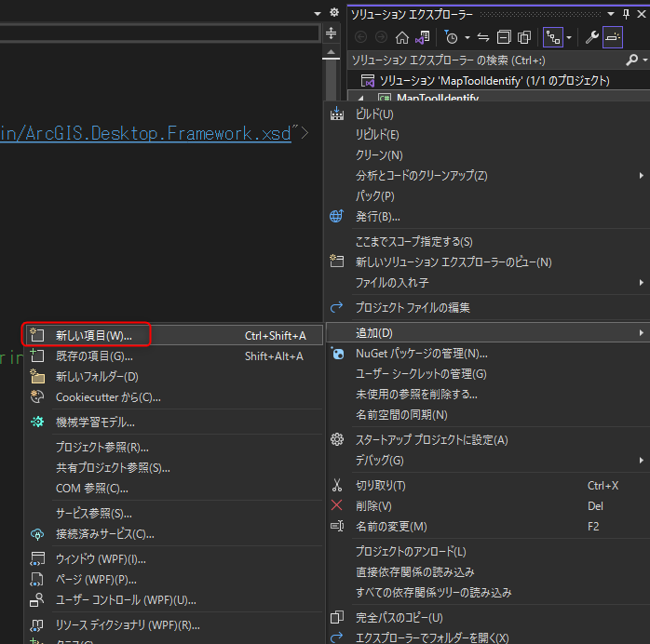This screenshot has width=650, height=644.
Task: Expand 分析とコードのクリーンアップ(Z) submenu arrow
Action: [641, 176]
